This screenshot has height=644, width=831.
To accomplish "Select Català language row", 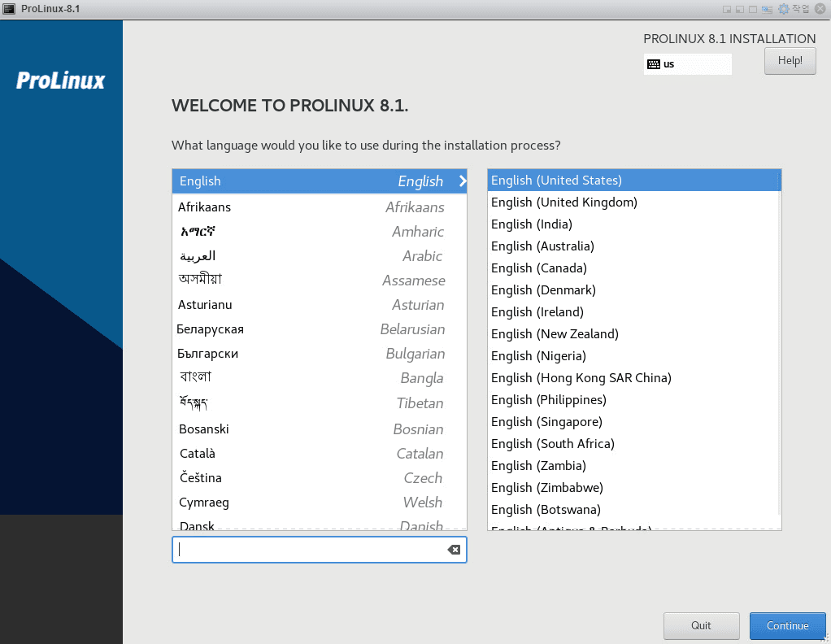I will (320, 453).
